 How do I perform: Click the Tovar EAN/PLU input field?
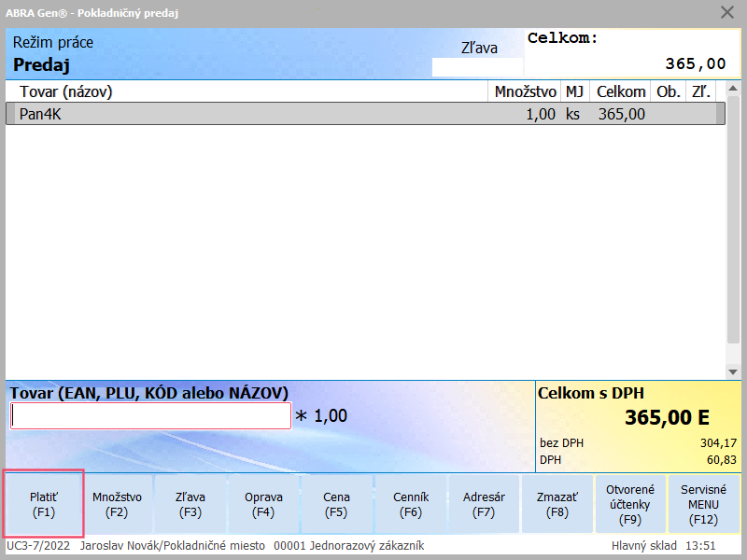click(151, 416)
